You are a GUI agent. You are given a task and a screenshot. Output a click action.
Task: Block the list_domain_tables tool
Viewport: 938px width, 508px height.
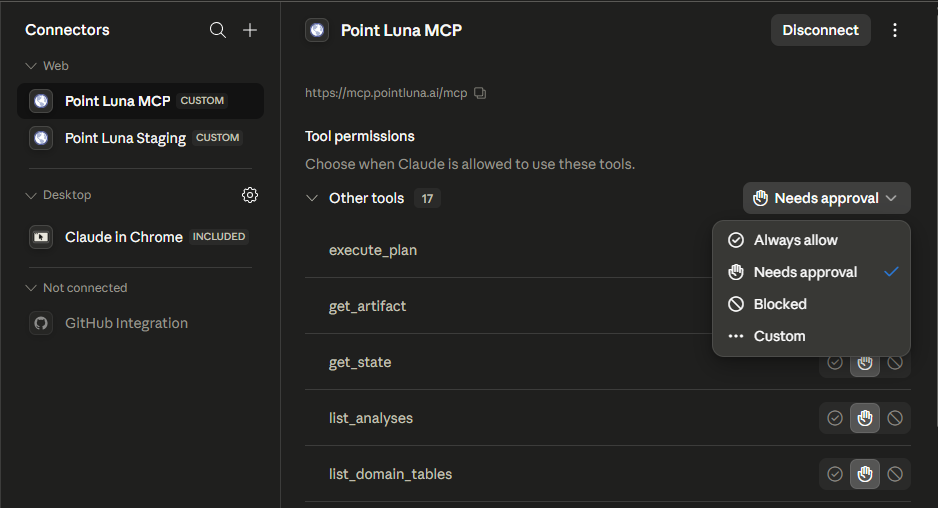coord(895,474)
